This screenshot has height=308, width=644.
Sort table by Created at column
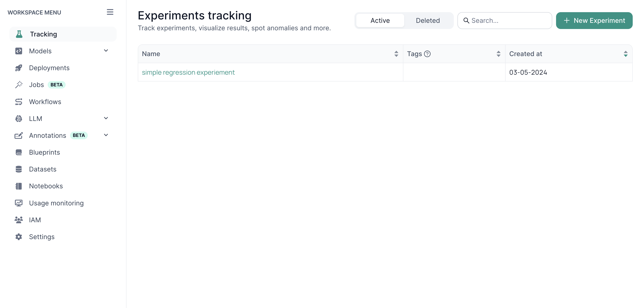coord(626,54)
